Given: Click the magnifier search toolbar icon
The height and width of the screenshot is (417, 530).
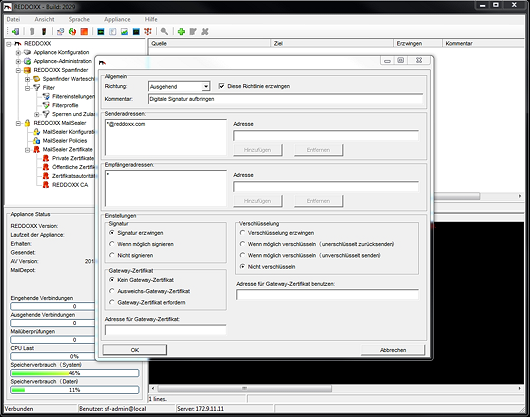Looking at the screenshot, I should (164, 31).
